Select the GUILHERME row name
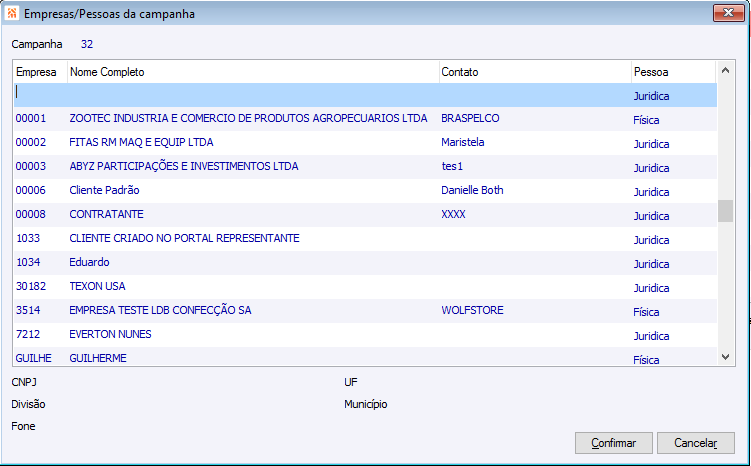The image size is (751, 466). [98, 358]
